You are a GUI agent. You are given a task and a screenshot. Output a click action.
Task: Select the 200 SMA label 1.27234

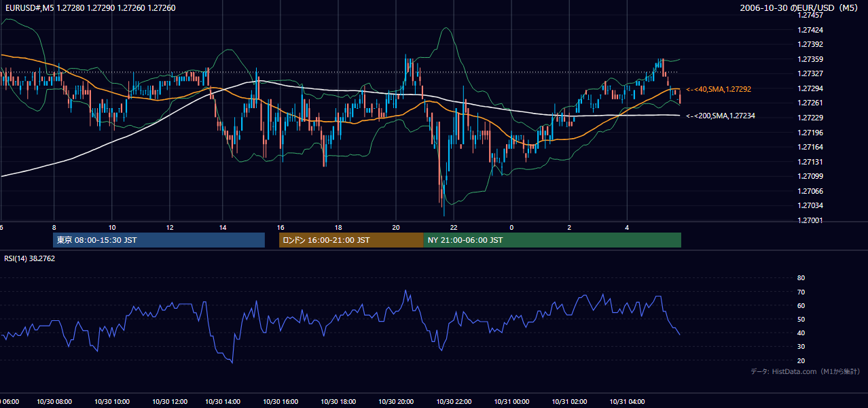coord(721,116)
